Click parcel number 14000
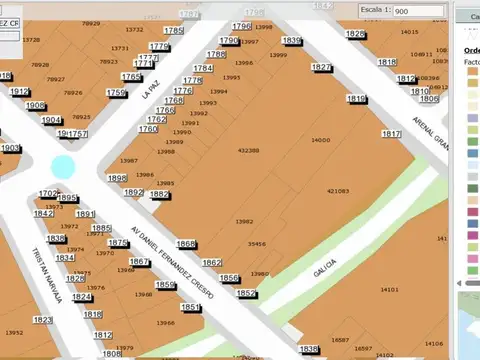The image size is (480, 360). pos(321,140)
